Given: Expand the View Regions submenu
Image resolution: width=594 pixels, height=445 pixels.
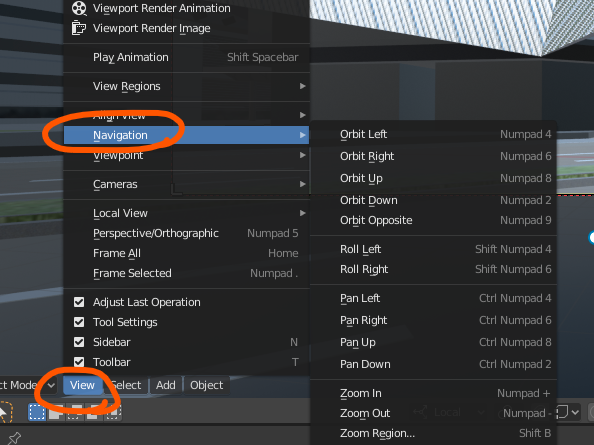Looking at the screenshot, I should click(x=186, y=86).
